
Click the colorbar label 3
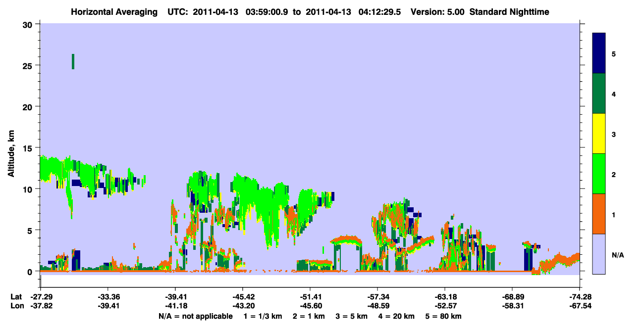(x=613, y=135)
